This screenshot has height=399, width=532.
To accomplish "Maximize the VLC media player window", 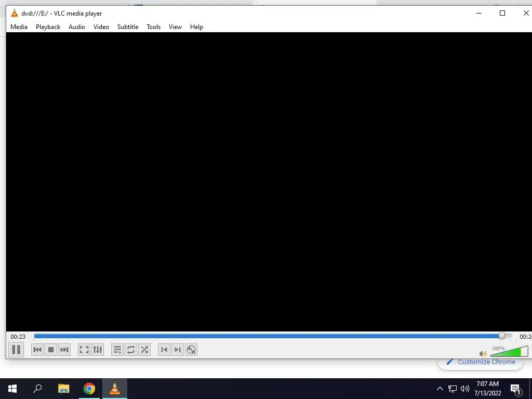I will tap(502, 13).
